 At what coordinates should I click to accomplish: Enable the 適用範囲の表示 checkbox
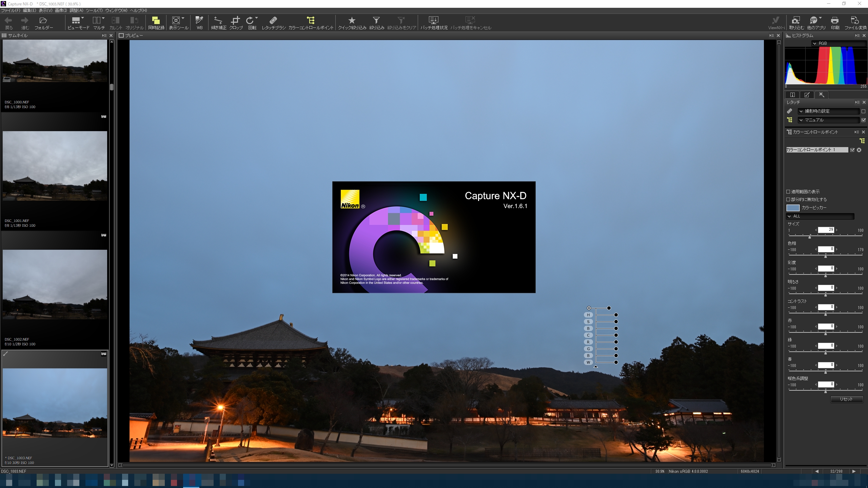[788, 192]
